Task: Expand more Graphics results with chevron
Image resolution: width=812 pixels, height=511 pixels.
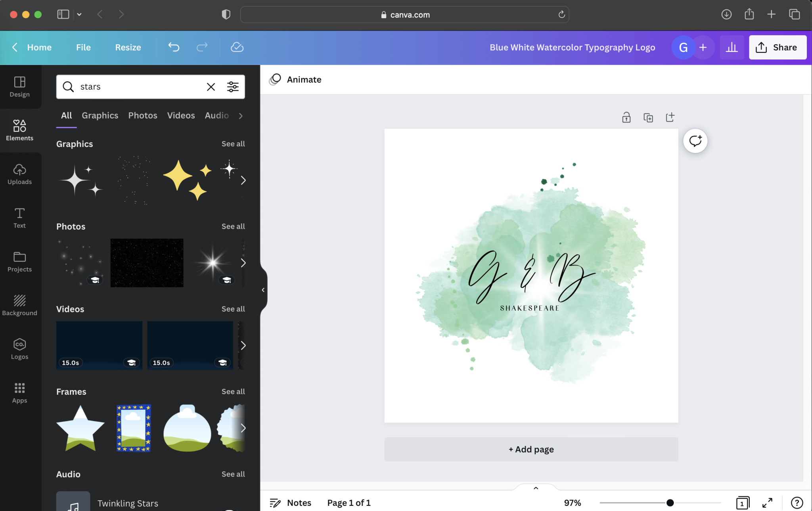Action: tap(243, 180)
